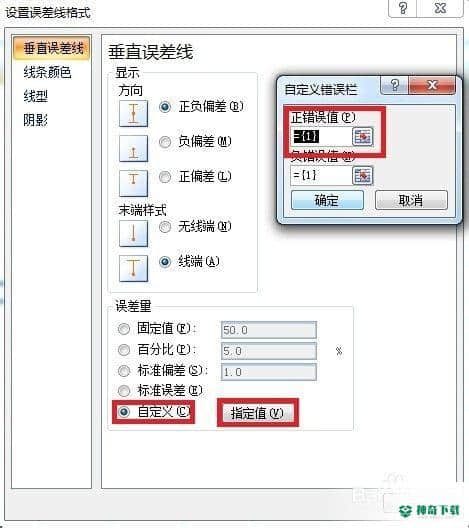The image size is (469, 528).
Task: Click the cap end style icon
Action: [133, 268]
